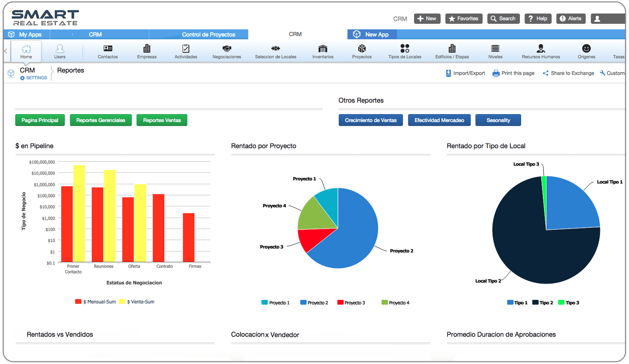
Task: Click the Smart Real Estate logo
Action: [45, 18]
